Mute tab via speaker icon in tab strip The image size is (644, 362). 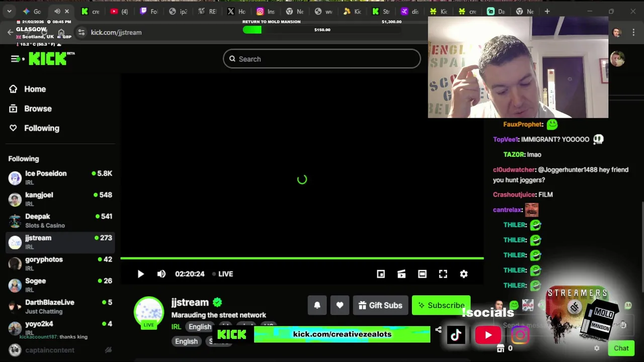click(x=57, y=11)
